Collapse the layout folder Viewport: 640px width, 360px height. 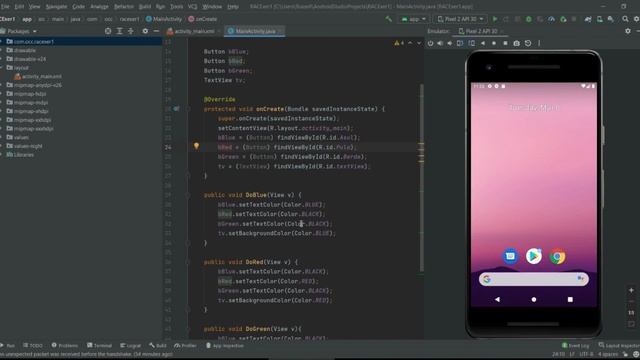click(2, 68)
